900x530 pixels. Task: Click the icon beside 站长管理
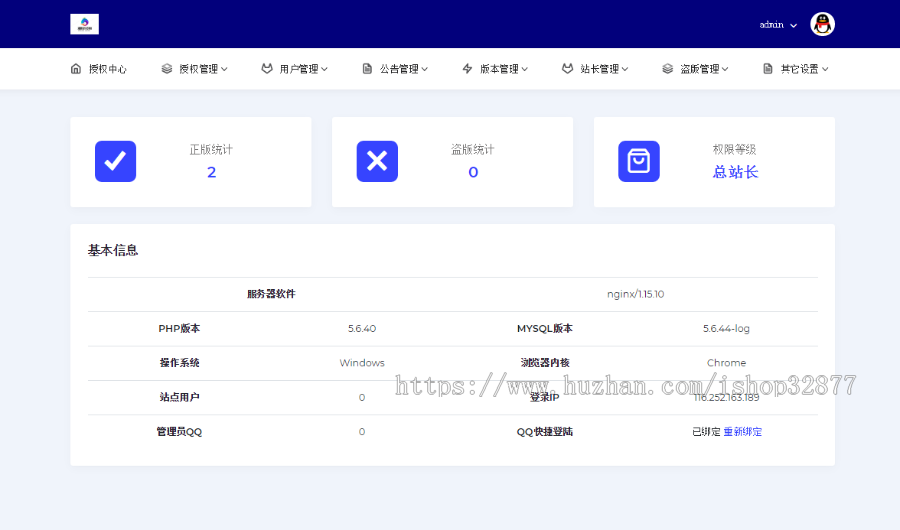[567, 69]
